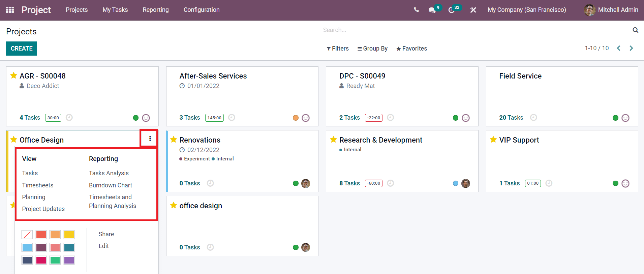The image size is (644, 274).
Task: Open activities clock icon with badge 32
Action: click(451, 10)
